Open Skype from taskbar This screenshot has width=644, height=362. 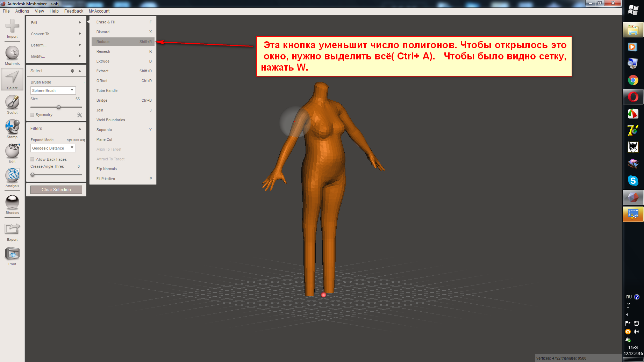(x=633, y=181)
